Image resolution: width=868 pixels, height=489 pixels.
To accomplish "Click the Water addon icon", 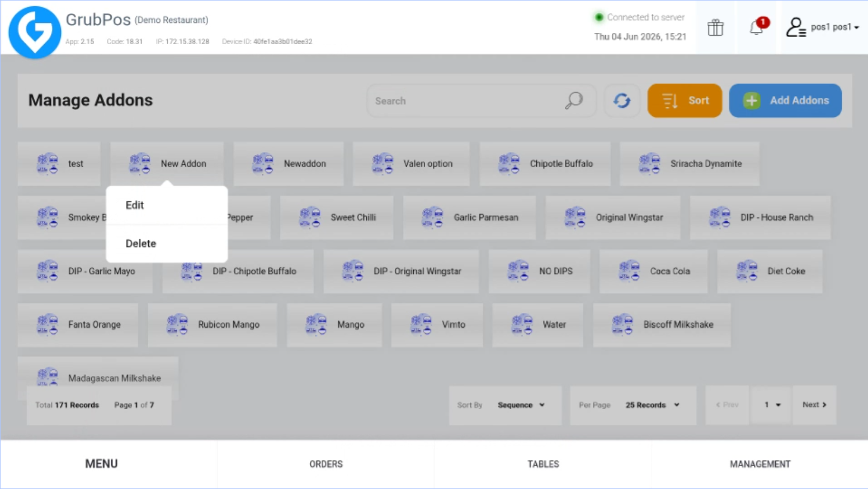I will tap(522, 325).
